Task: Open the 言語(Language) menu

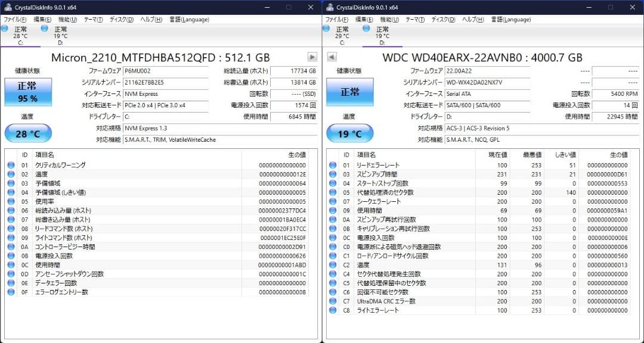Action: click(x=189, y=19)
